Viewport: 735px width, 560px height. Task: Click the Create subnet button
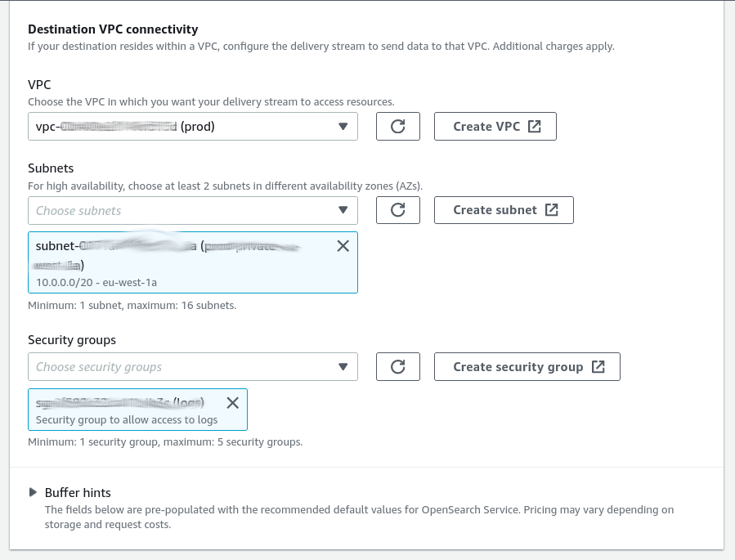coord(504,210)
